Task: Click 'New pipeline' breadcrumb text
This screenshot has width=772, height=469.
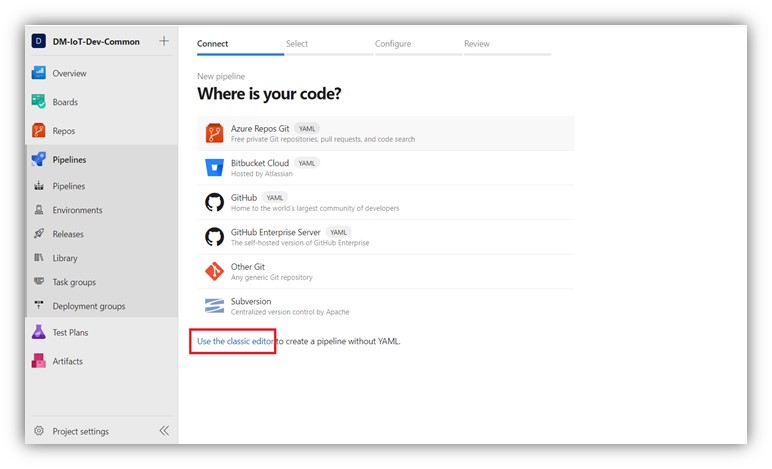Action: tap(221, 76)
